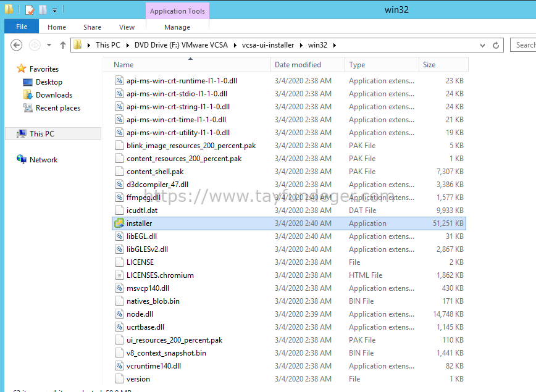Open the Recent locations dropdown arrow
Image resolution: width=536 pixels, height=392 pixels.
[49, 45]
